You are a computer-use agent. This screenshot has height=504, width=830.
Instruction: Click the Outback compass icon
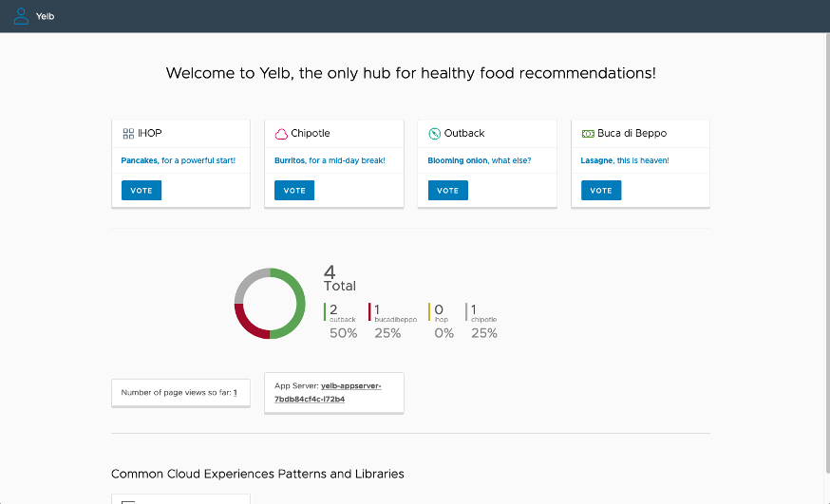click(x=435, y=134)
